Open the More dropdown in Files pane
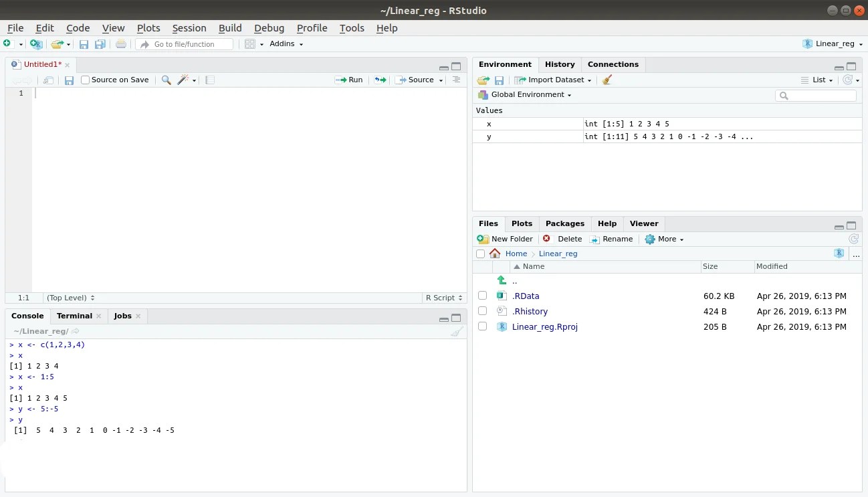 coord(664,239)
